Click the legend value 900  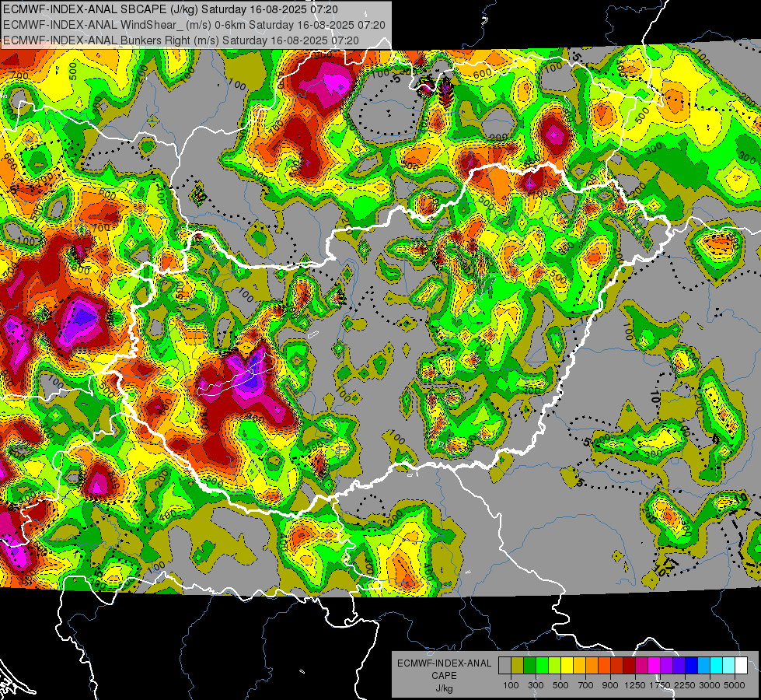point(610,685)
